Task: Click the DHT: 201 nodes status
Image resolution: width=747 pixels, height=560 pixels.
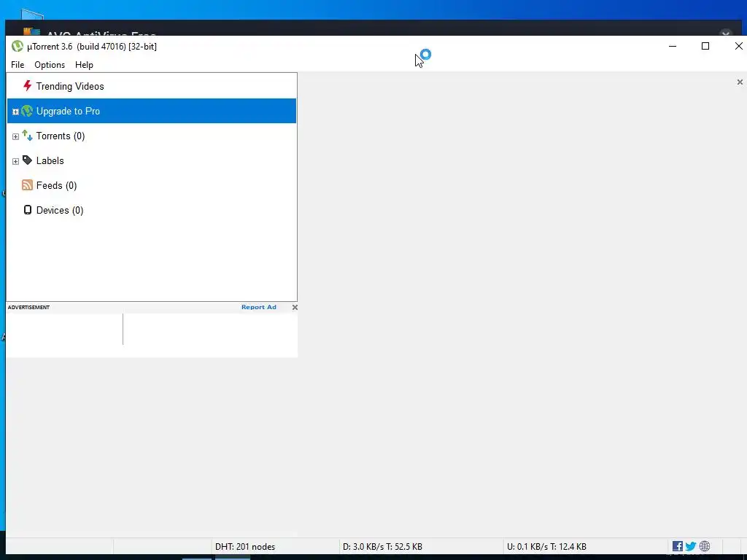Action: (x=245, y=547)
